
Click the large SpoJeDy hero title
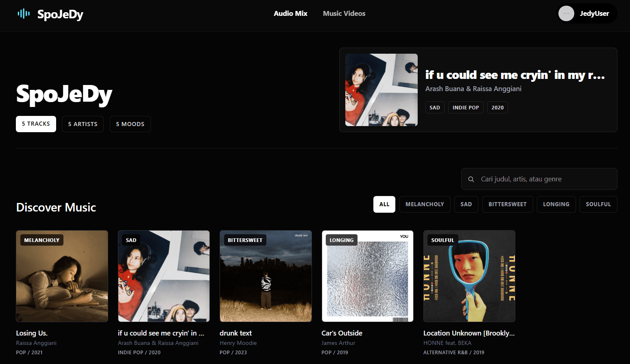point(64,95)
